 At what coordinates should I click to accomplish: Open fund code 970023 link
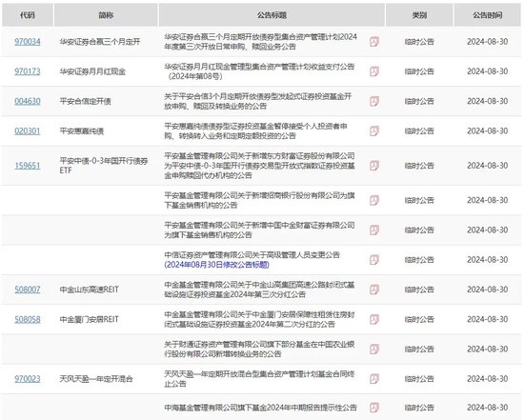click(28, 379)
